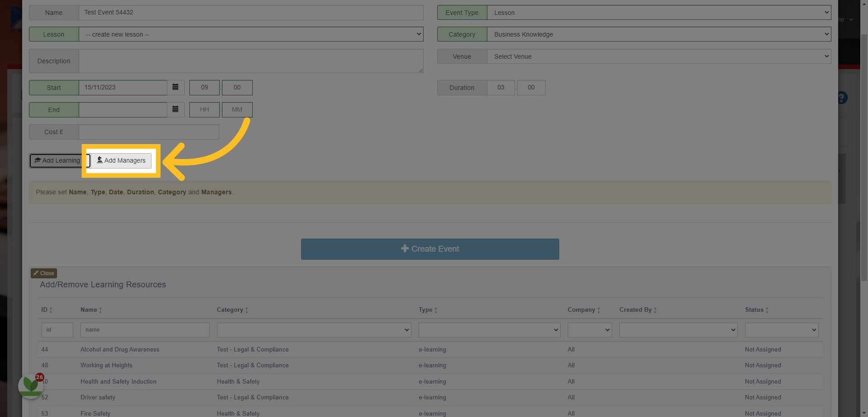Click the Start date field 15/11/2023

pyautogui.click(x=123, y=87)
